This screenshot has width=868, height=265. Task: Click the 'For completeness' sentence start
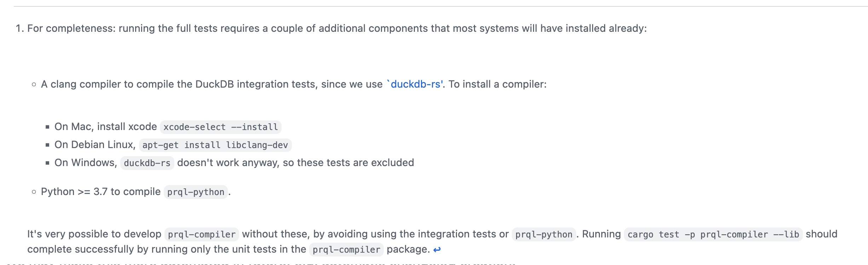[x=71, y=28]
